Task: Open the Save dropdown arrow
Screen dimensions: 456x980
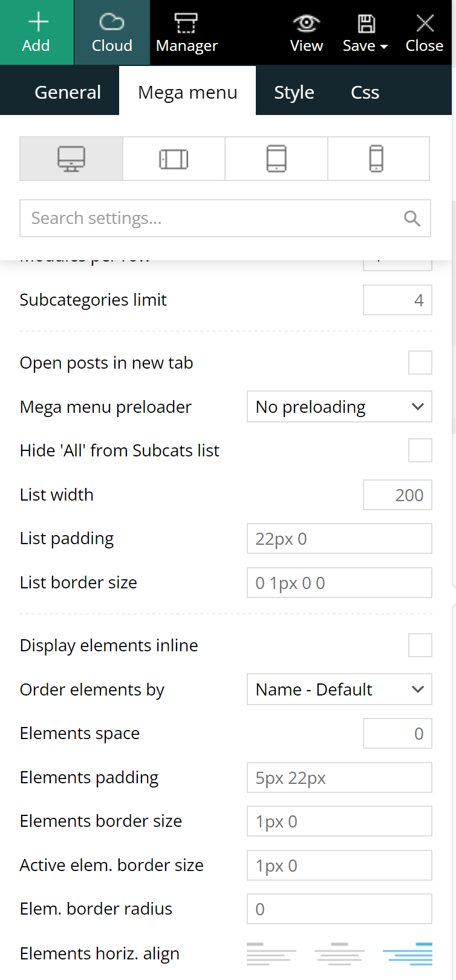Action: pos(384,47)
